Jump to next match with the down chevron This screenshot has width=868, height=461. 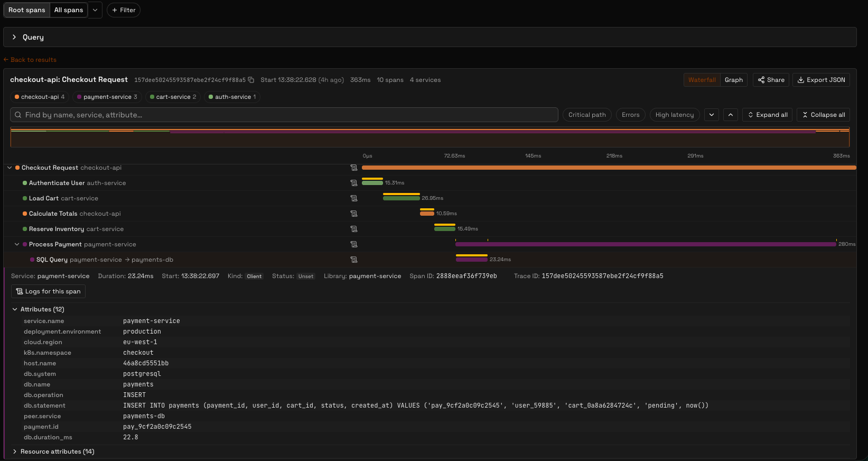(712, 115)
